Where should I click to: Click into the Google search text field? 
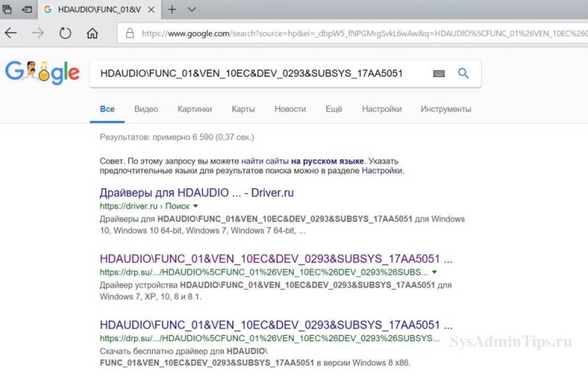(257, 74)
